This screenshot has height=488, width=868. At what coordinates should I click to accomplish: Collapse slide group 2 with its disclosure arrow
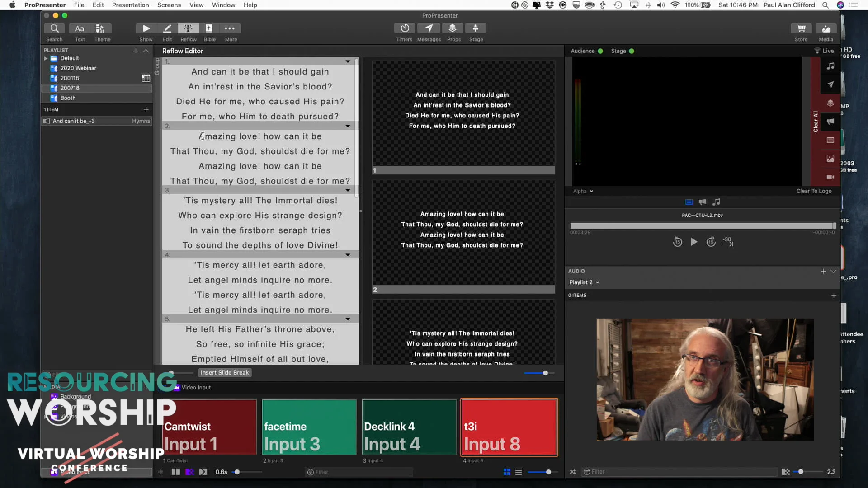pos(347,126)
